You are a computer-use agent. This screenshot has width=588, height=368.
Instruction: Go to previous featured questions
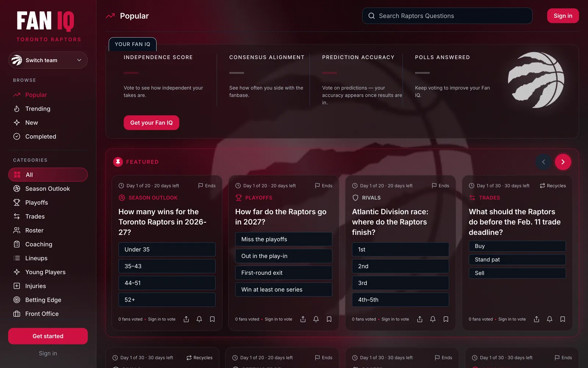(544, 162)
